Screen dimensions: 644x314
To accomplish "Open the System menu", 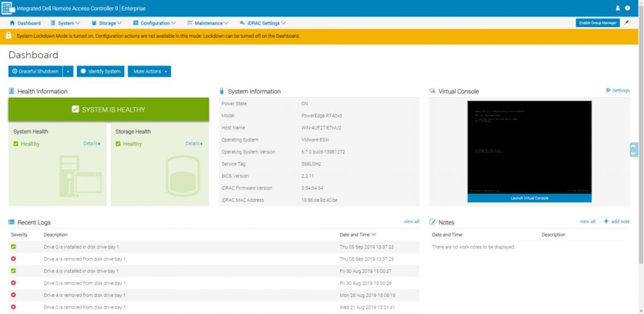I will [66, 23].
